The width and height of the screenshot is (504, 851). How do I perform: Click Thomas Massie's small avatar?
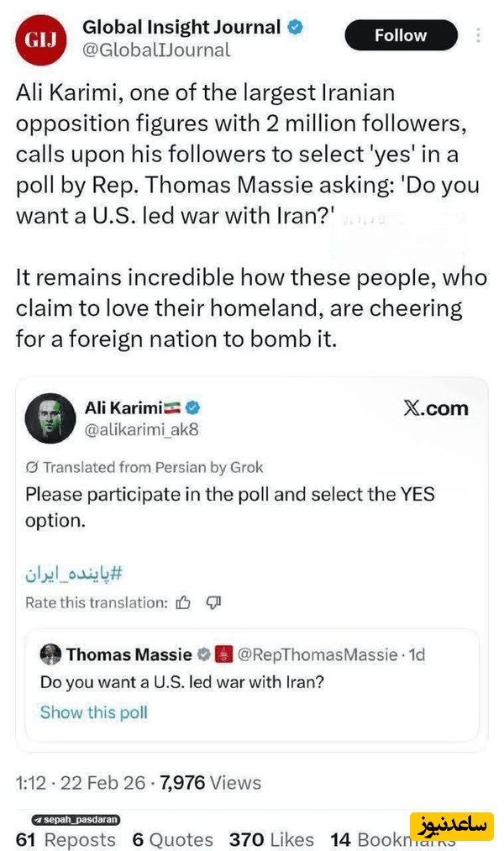tap(50, 654)
